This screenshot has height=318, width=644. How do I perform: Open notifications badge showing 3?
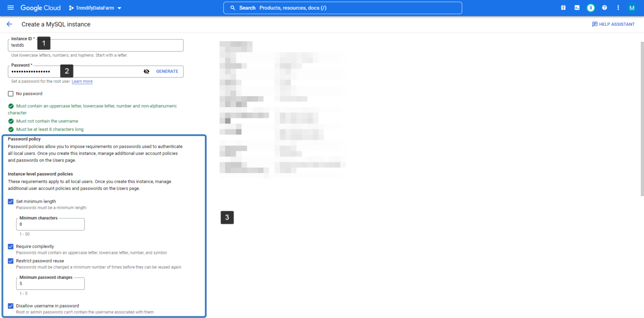point(591,8)
